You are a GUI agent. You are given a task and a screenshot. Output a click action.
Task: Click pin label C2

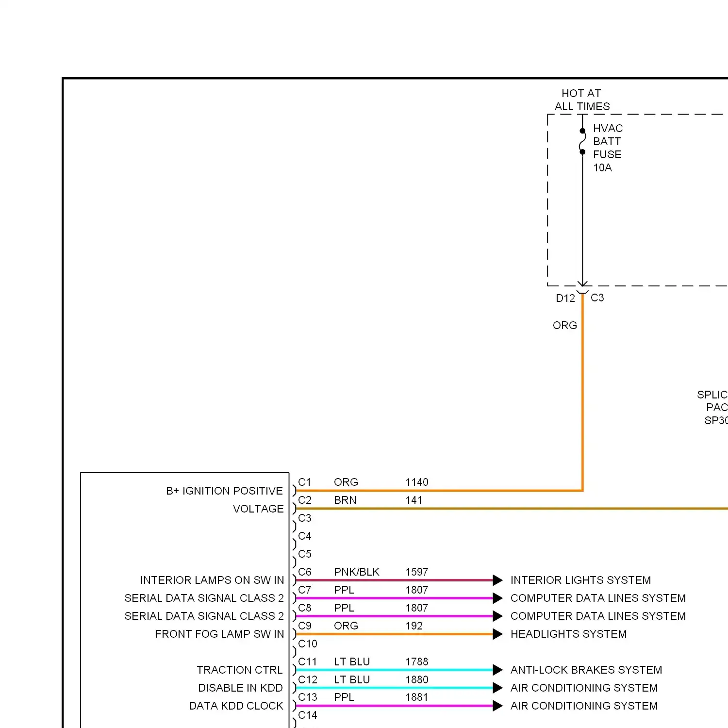305,500
